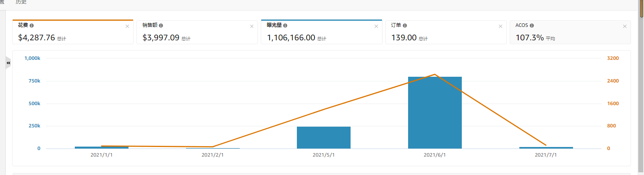Click the 历史 tab at the top

[x=21, y=2]
